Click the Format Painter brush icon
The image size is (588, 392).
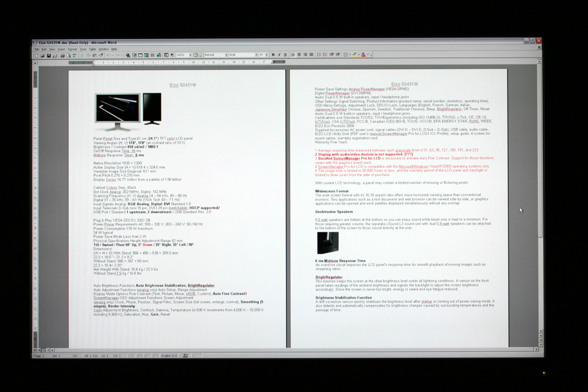click(x=101, y=55)
